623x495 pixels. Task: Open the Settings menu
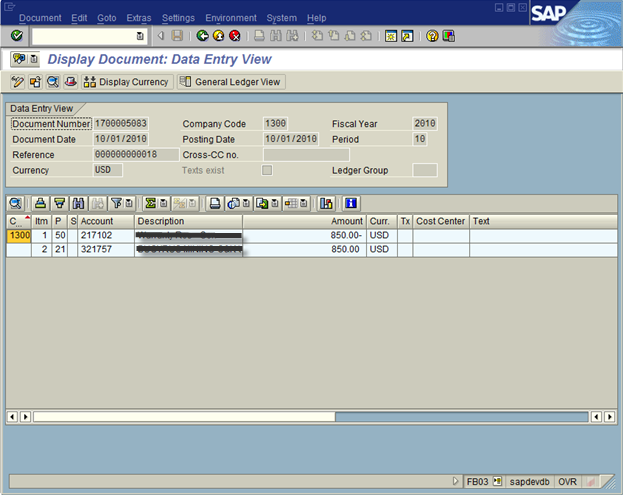178,18
